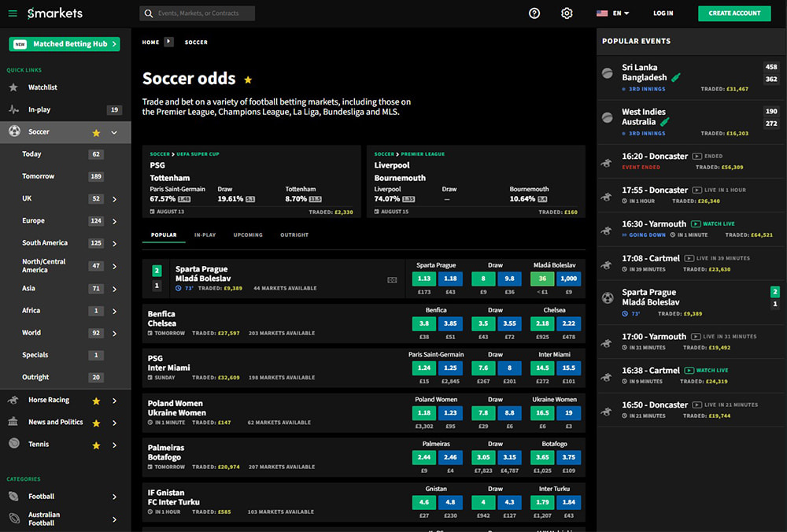787x532 pixels.
Task: Expand the Football category
Action: coord(114,497)
